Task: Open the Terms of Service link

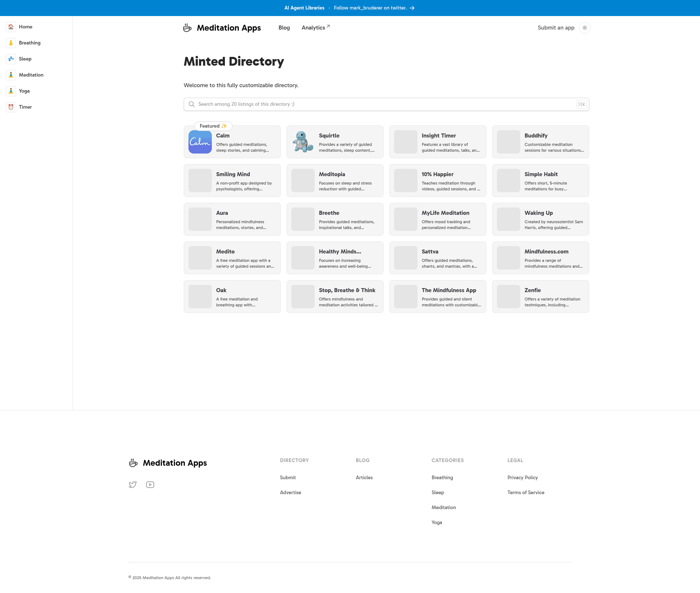Action: 526,492
